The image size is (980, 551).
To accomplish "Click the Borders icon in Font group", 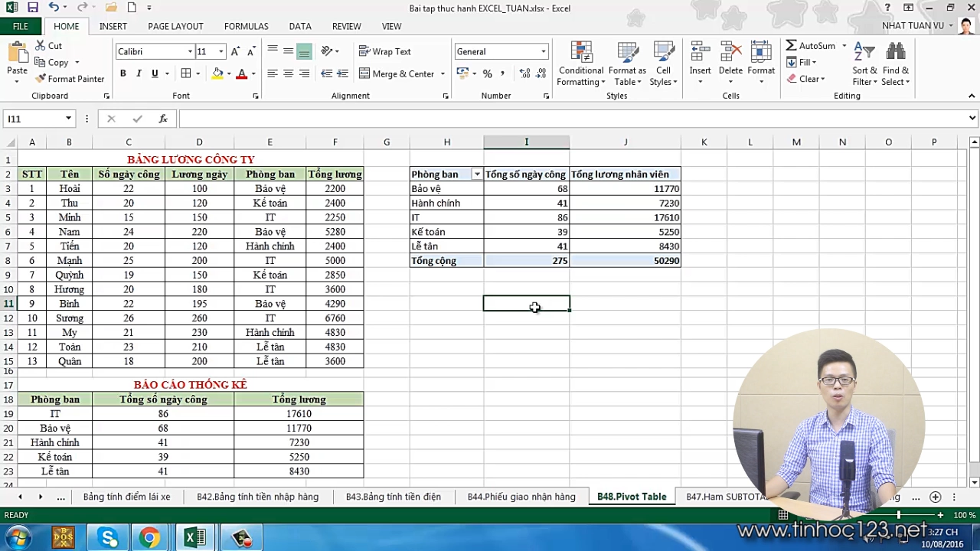I will point(186,73).
